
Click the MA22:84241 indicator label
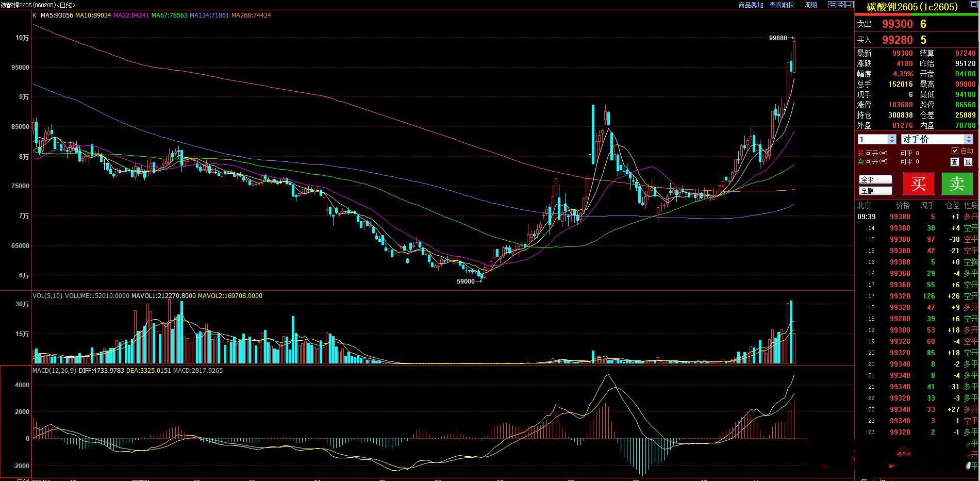[x=131, y=15]
